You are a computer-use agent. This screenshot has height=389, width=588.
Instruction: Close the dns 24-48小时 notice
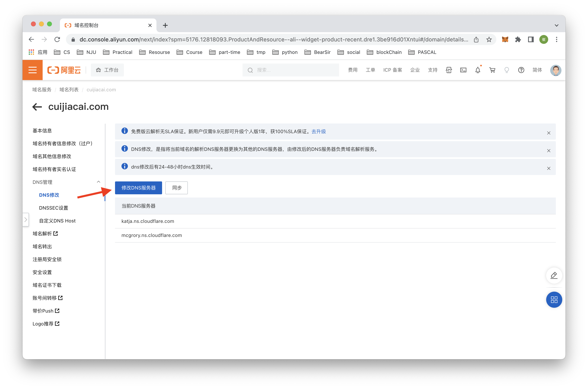pyautogui.click(x=549, y=168)
